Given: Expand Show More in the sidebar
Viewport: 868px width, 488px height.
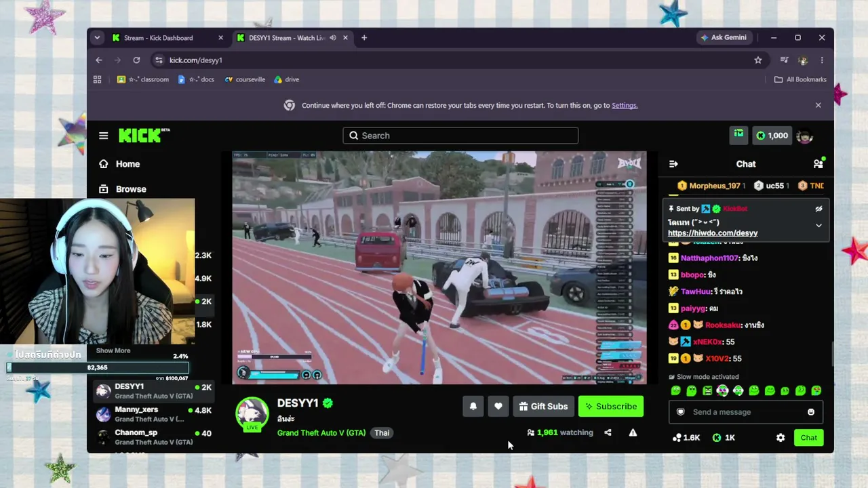Looking at the screenshot, I should (x=113, y=350).
